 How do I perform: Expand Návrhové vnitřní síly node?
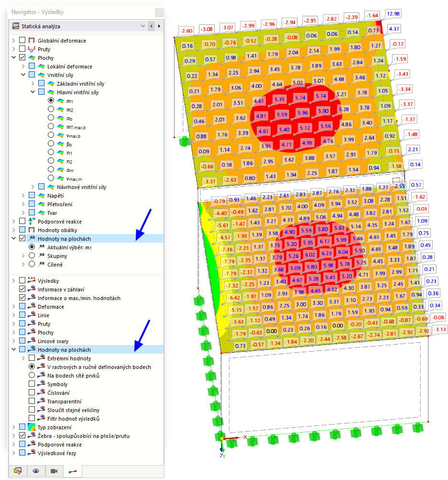tap(33, 187)
